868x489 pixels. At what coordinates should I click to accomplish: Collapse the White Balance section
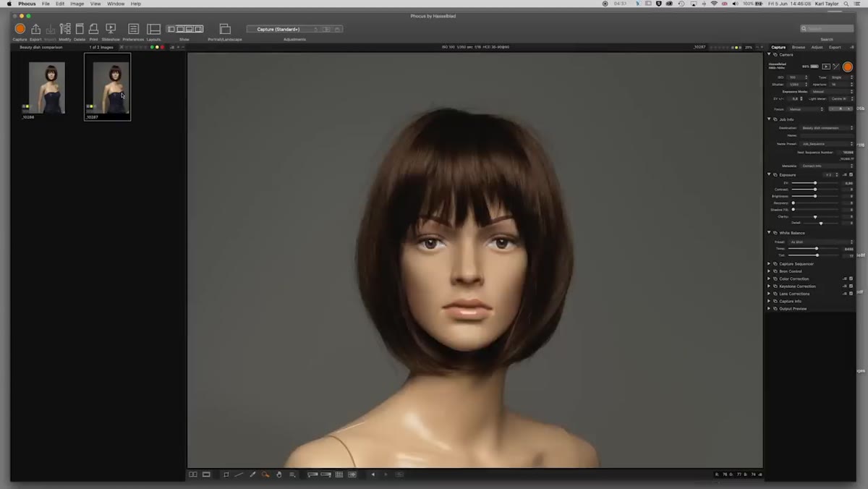coord(769,232)
